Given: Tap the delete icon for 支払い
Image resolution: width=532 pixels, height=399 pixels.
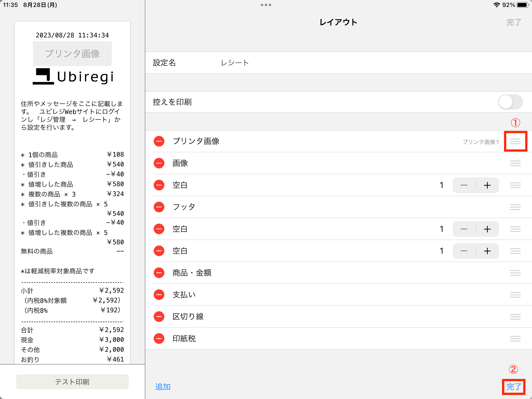Looking at the screenshot, I should (159, 295).
